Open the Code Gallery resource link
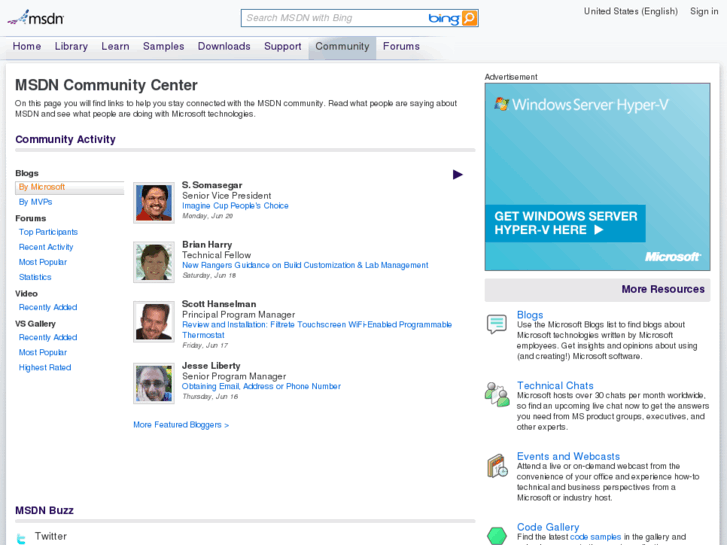Image resolution: width=727 pixels, height=545 pixels. pyautogui.click(x=548, y=527)
